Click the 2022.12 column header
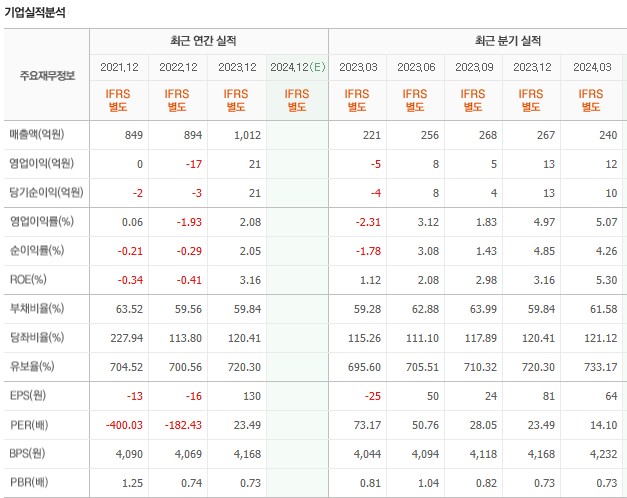 pyautogui.click(x=178, y=67)
